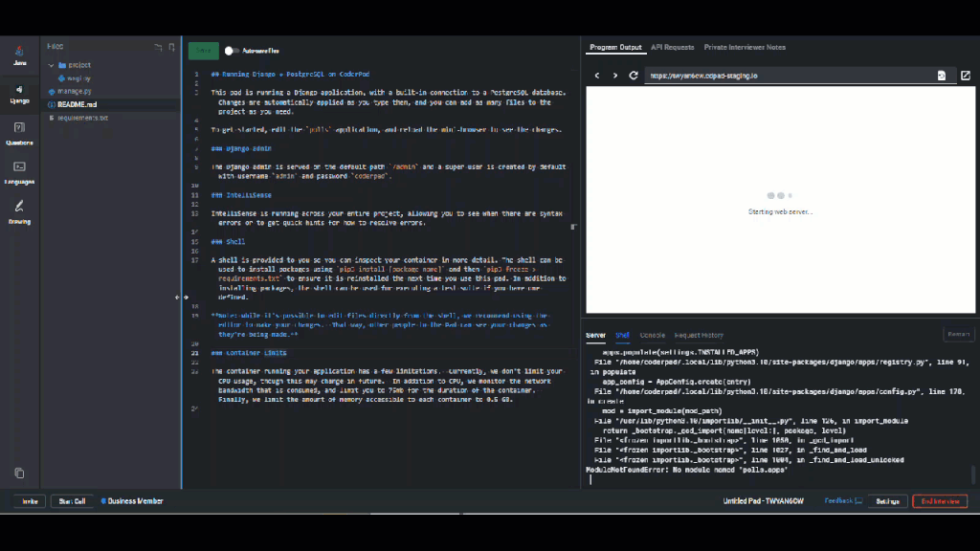This screenshot has height=551, width=980.
Task: Click the new file icon in Files
Action: tap(171, 46)
